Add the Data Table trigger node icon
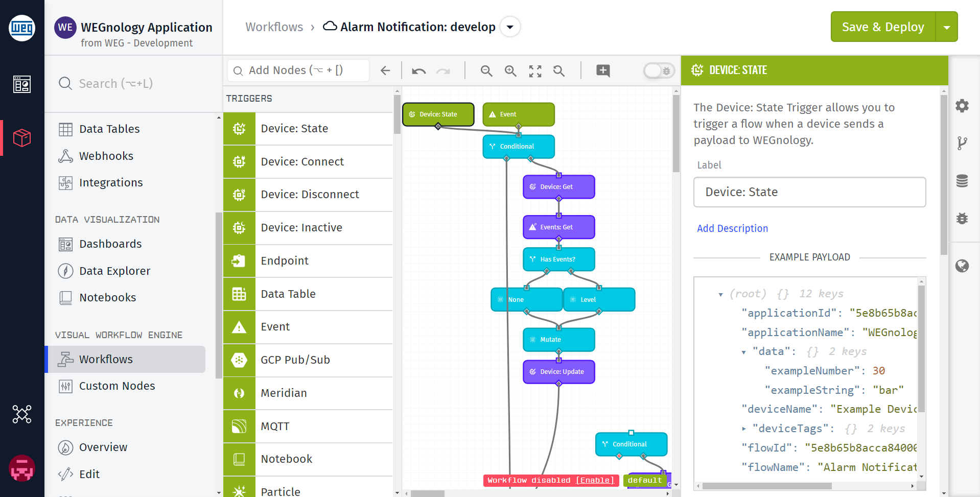 click(239, 294)
